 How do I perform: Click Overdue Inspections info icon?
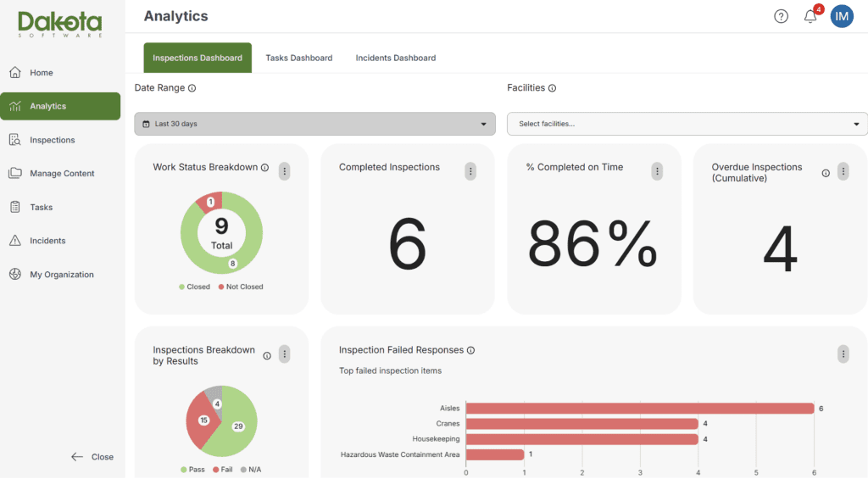coord(826,173)
